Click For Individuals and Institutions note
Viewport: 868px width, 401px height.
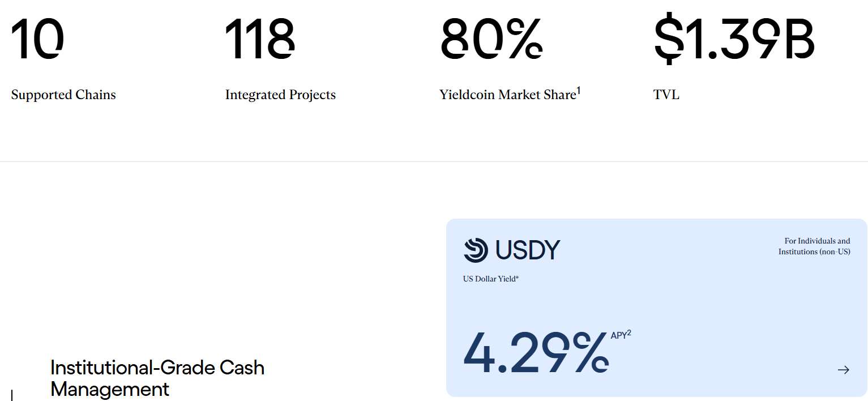click(x=814, y=246)
